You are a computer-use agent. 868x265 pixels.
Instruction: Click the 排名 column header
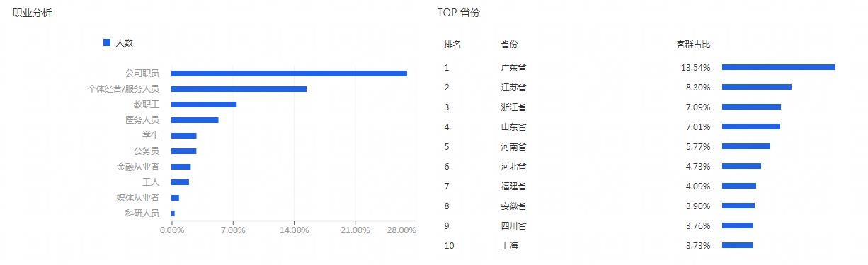coord(452,45)
